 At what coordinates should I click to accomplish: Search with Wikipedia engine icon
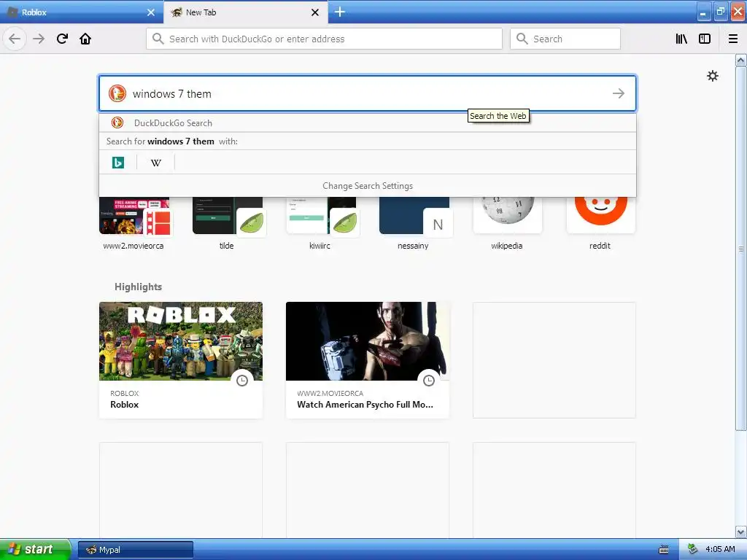point(156,163)
